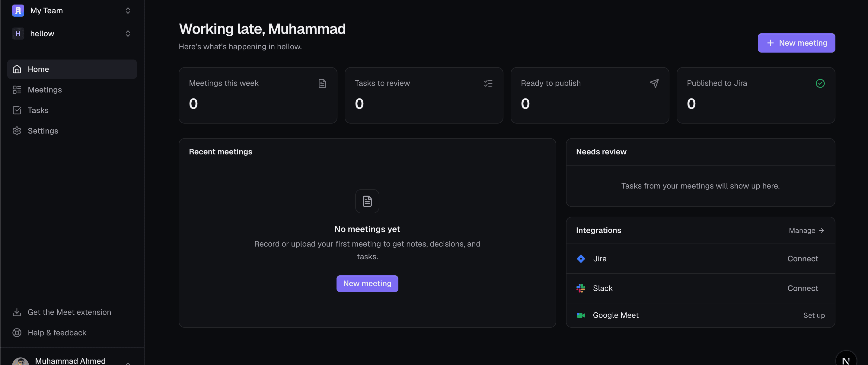Image resolution: width=868 pixels, height=365 pixels.
Task: Expand the hellow workspace switcher chevrons
Action: (x=128, y=34)
